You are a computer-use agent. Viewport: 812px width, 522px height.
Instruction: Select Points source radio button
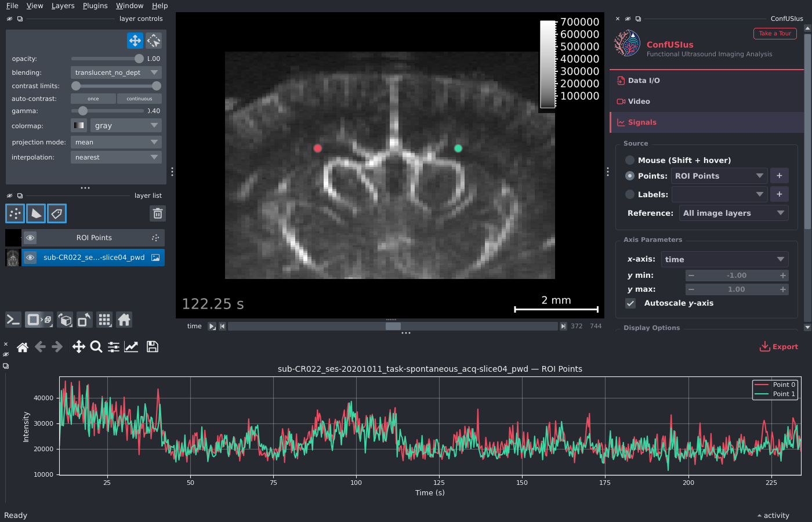[x=630, y=176]
